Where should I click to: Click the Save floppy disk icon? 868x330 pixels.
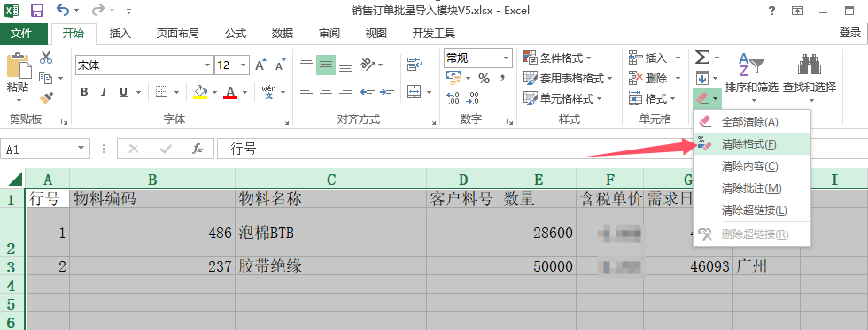[37, 10]
